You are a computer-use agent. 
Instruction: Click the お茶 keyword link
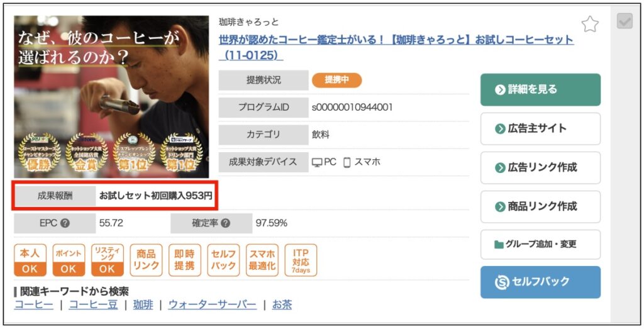[x=282, y=304]
